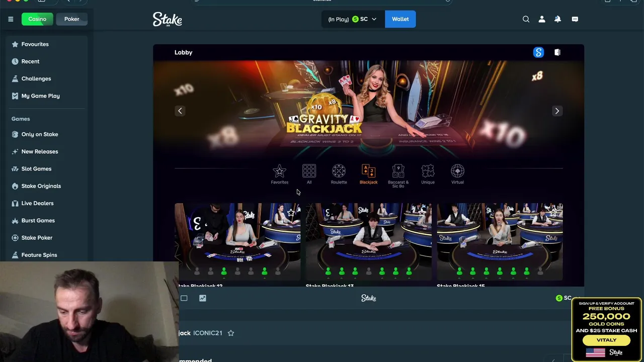Image resolution: width=644 pixels, height=362 pixels.
Task: Select Baccarat & Sic Bo category
Action: 398,176
